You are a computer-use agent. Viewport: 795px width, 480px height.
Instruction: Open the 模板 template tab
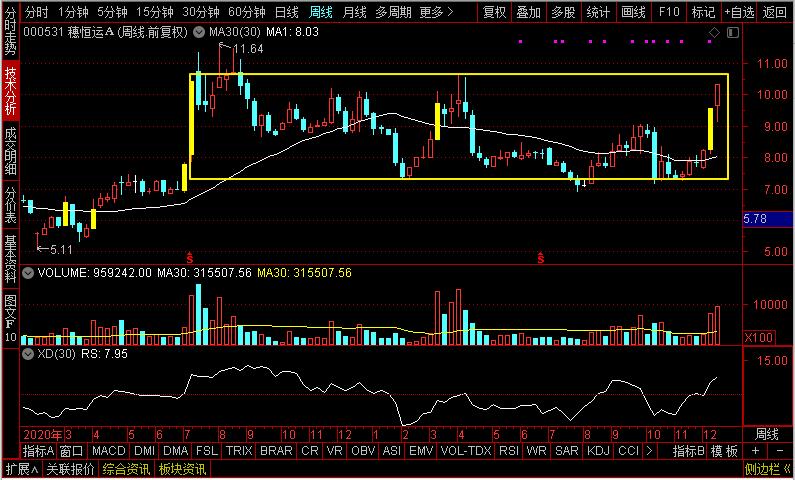[724, 451]
